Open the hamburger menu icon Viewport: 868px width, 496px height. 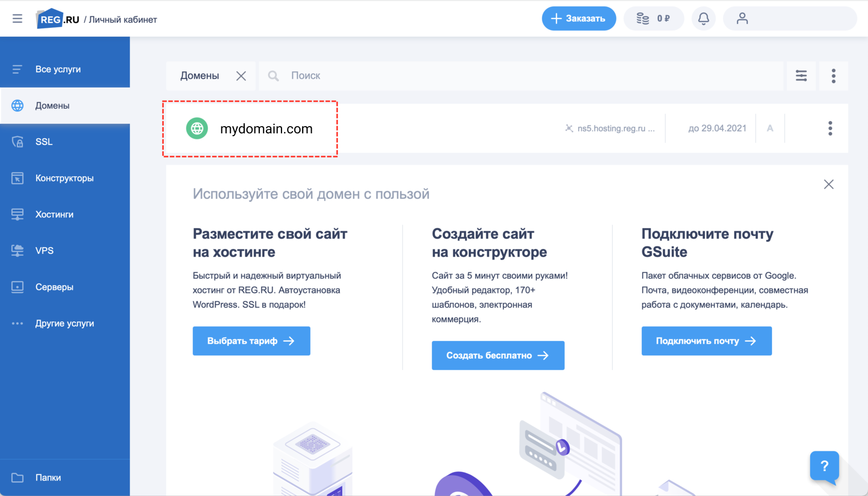click(17, 18)
